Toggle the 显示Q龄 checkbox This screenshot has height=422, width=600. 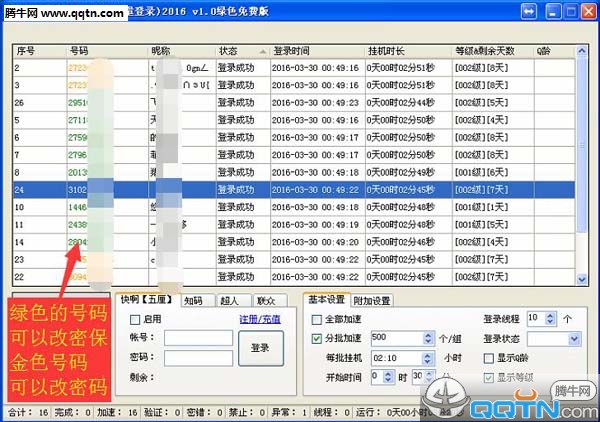[488, 357]
